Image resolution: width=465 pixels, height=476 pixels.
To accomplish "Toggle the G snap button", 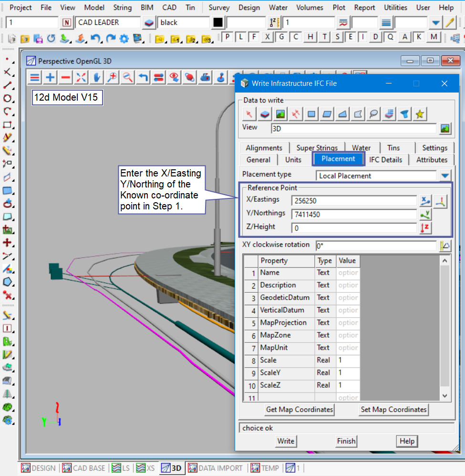I will tap(282, 37).
